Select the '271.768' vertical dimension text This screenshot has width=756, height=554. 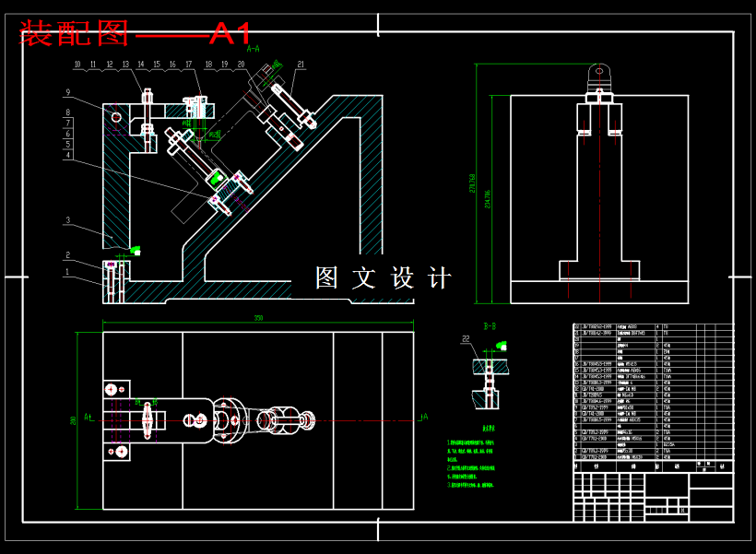coord(472,183)
